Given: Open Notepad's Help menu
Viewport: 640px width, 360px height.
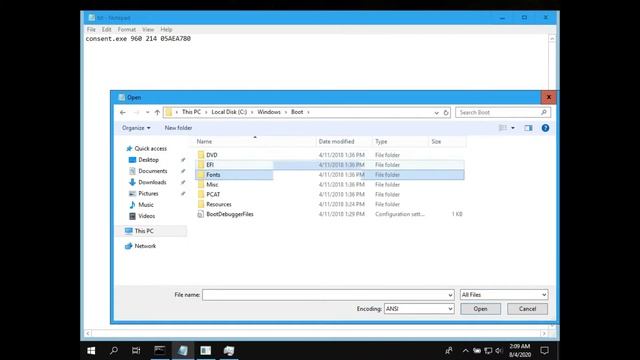Looking at the screenshot, I should (166, 29).
